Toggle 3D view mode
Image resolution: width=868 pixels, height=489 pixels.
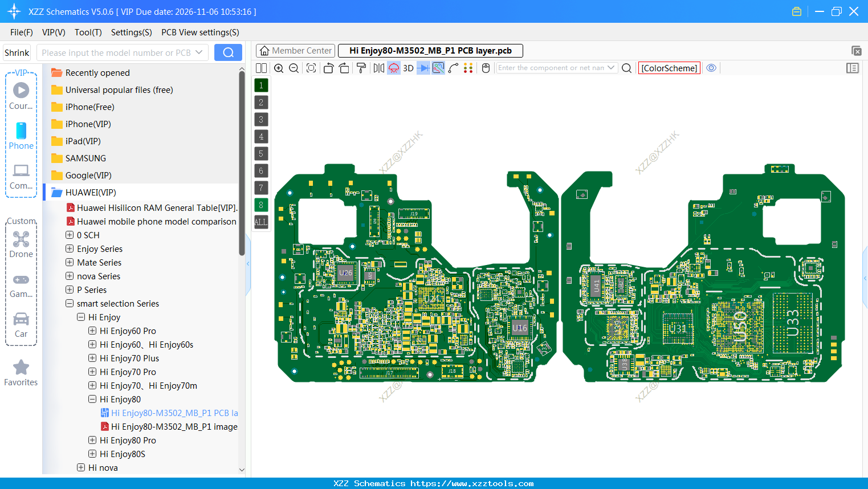coord(407,68)
